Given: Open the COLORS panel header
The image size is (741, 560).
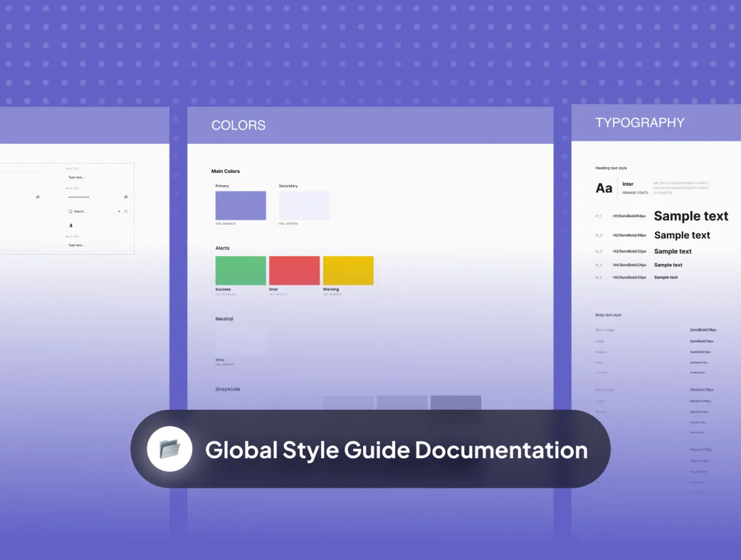Looking at the screenshot, I should coord(238,125).
